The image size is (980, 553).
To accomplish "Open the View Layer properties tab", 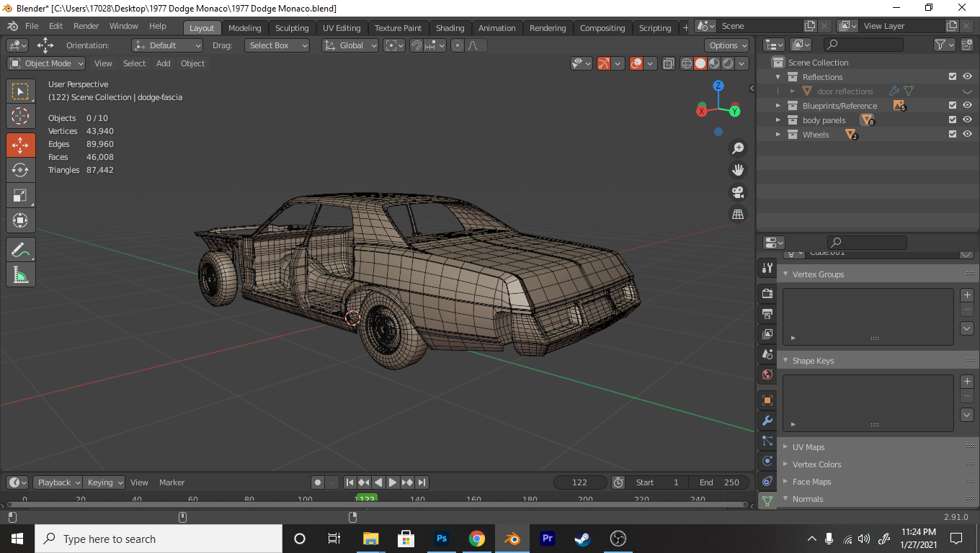I will [x=767, y=334].
